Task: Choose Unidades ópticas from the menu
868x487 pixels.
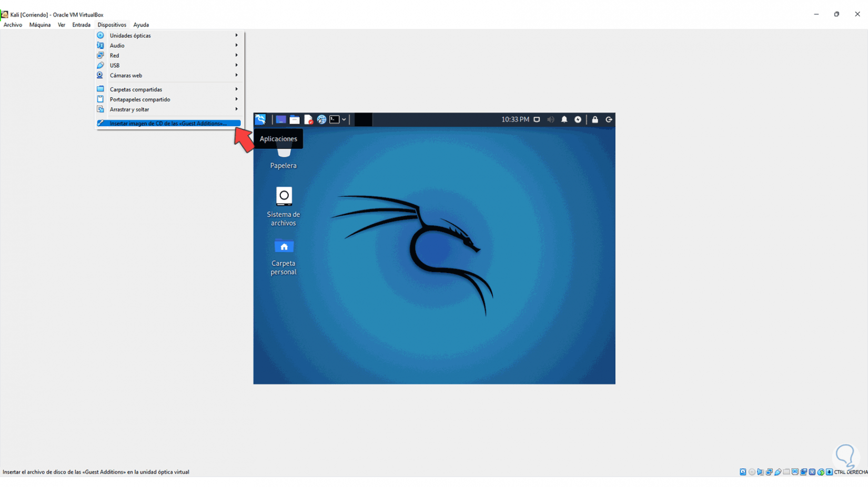Action: coord(169,35)
